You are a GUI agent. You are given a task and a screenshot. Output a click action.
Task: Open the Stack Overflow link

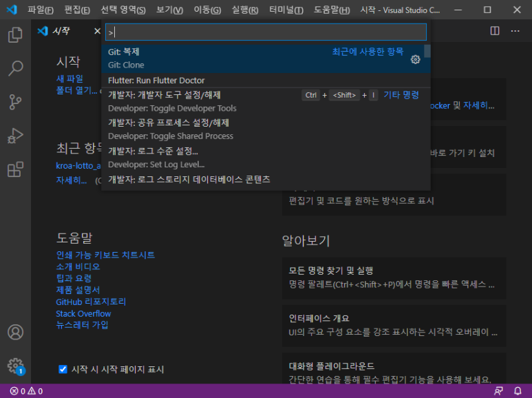tap(83, 313)
